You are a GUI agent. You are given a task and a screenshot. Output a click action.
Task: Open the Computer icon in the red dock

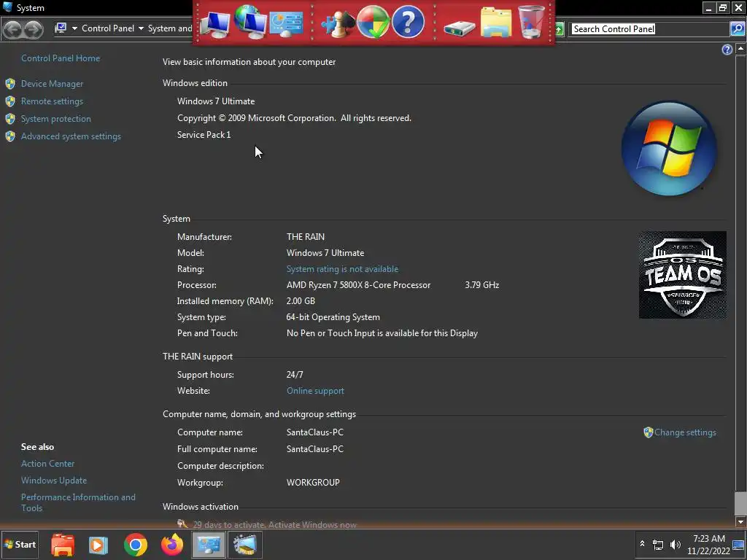(x=214, y=25)
